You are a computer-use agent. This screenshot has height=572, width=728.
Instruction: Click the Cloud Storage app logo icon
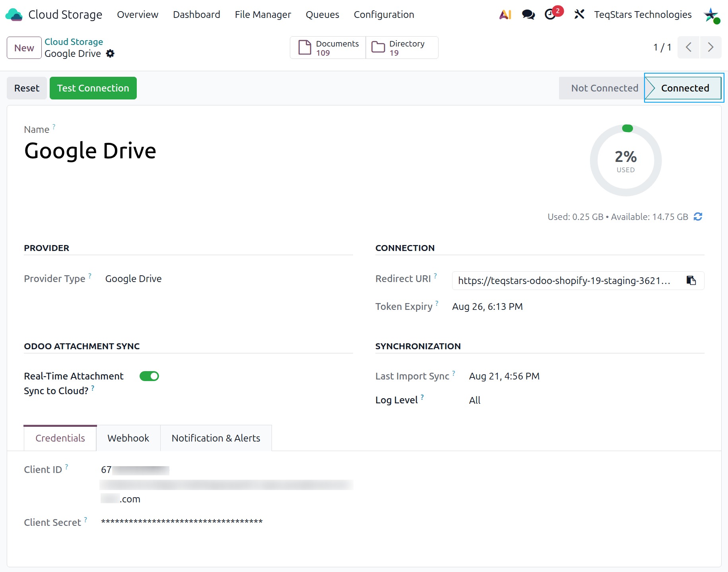pos(14,15)
